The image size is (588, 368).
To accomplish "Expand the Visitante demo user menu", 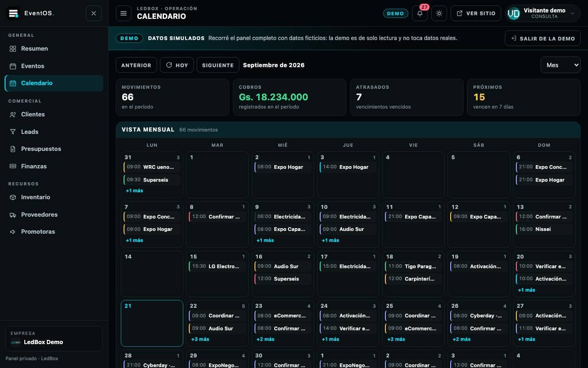I will [543, 13].
